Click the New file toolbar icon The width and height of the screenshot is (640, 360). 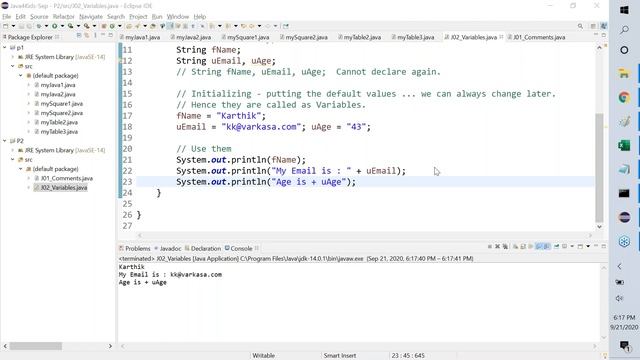point(5,26)
